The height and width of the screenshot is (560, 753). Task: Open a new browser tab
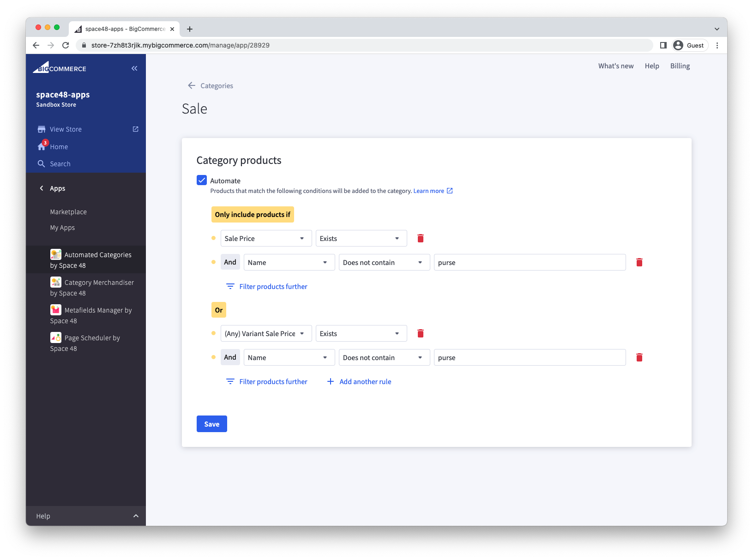point(190,29)
